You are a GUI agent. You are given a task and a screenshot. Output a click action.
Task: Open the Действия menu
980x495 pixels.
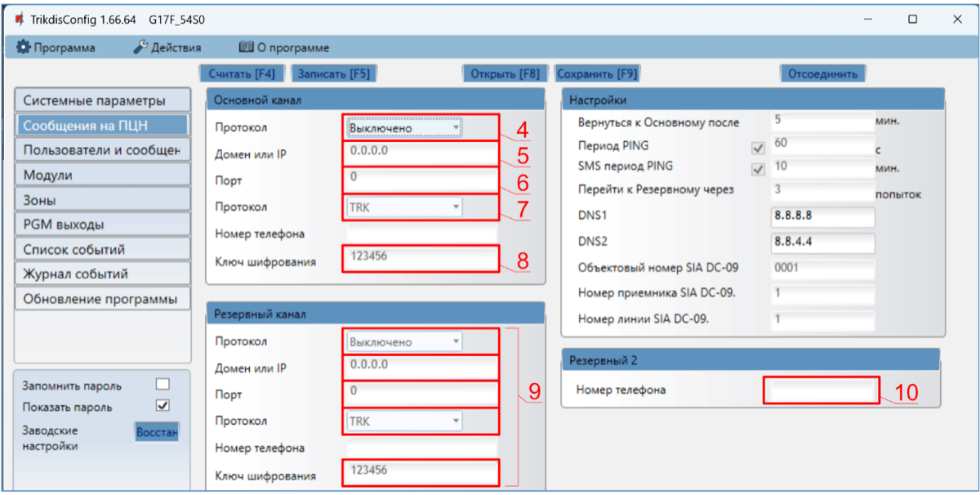[x=167, y=47]
